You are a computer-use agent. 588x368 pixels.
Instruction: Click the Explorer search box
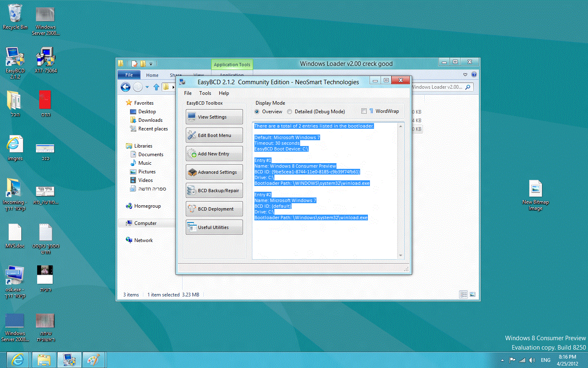tap(442, 87)
